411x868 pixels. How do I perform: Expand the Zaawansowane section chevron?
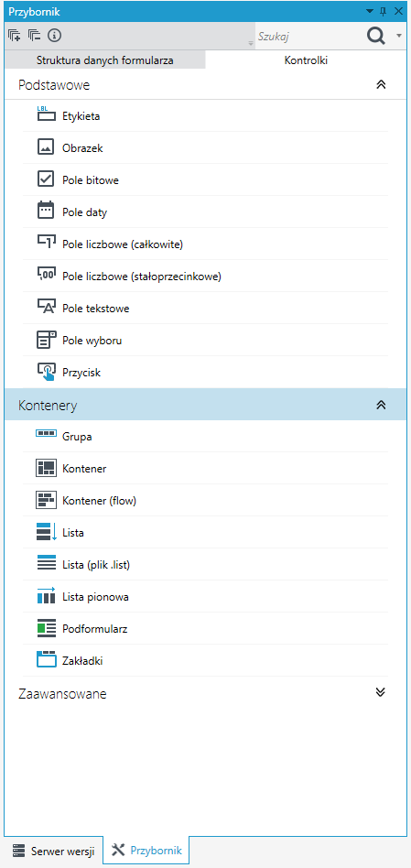[x=380, y=692]
